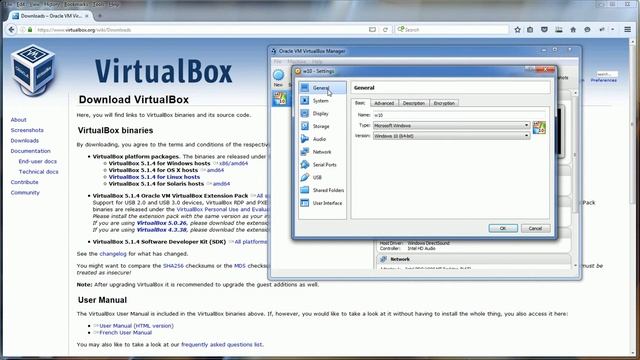Open the French User Manual link
640x360 pixels.
125,333
